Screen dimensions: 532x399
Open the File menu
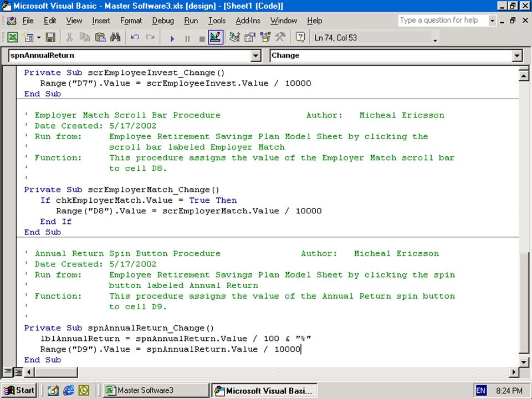coord(28,21)
